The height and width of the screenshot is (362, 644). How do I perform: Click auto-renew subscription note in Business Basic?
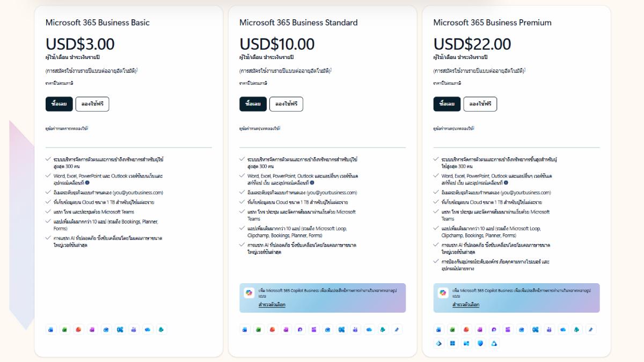92,71
